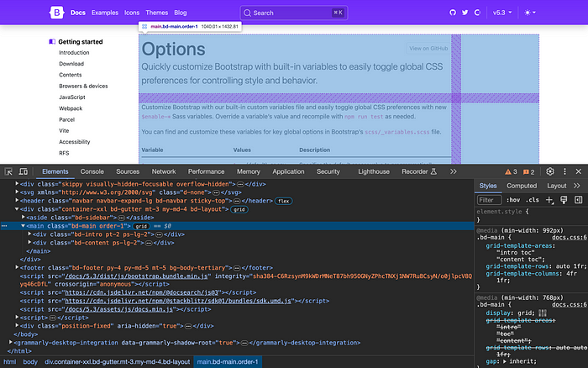Activate the inspect element picker icon
The width and height of the screenshot is (588, 368).
click(x=8, y=171)
